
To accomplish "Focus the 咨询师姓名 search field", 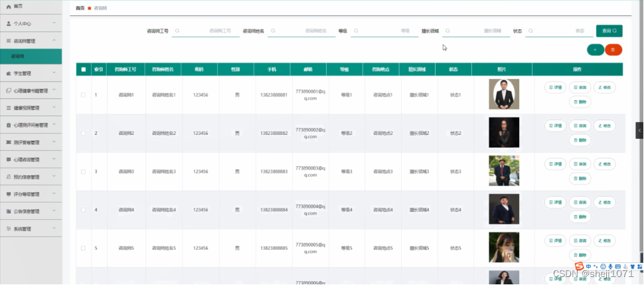I will [301, 31].
